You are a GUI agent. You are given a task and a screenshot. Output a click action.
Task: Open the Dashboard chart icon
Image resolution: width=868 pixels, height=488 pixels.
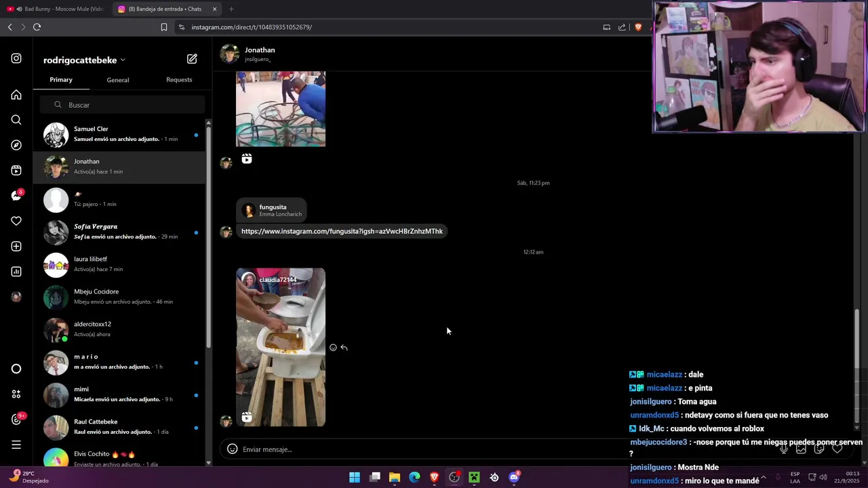16,272
